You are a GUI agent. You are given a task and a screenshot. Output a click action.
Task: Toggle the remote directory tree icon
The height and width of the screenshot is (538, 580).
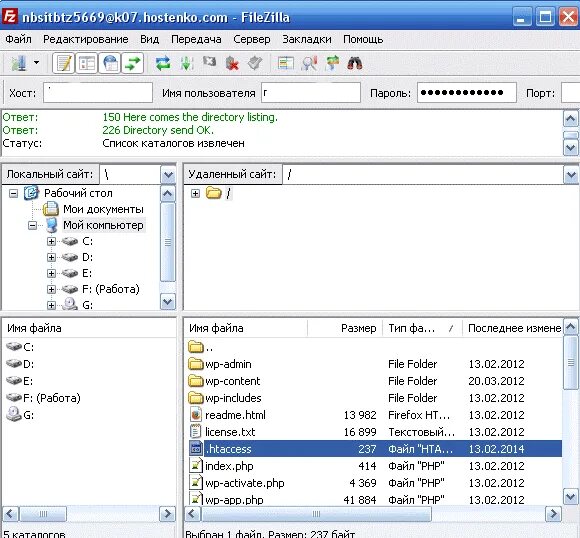click(110, 63)
